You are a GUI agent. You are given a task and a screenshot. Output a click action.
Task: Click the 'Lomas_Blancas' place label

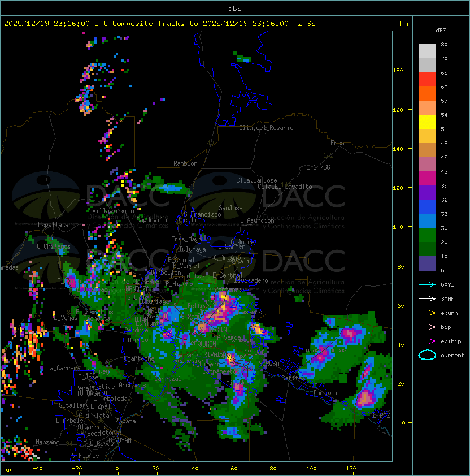click(324, 350)
